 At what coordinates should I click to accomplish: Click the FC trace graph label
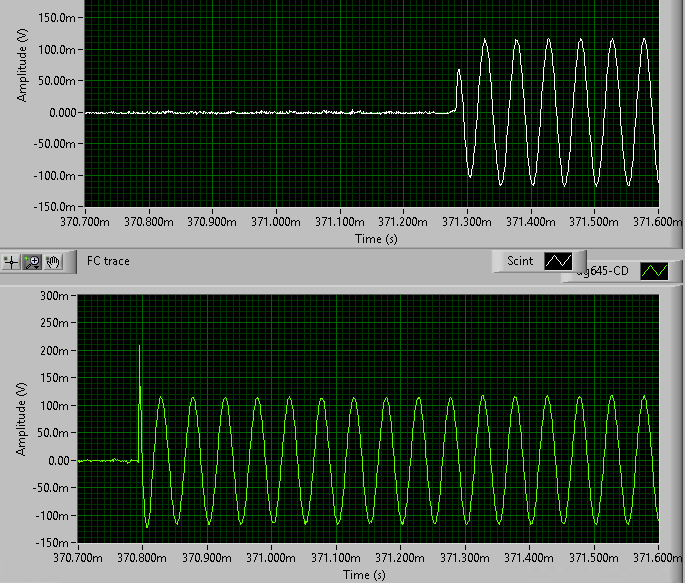108,261
